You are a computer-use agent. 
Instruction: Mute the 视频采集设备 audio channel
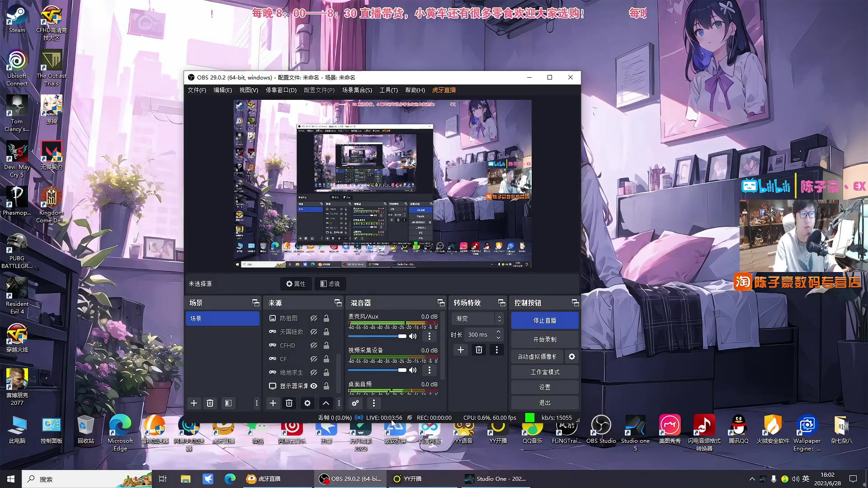(413, 370)
